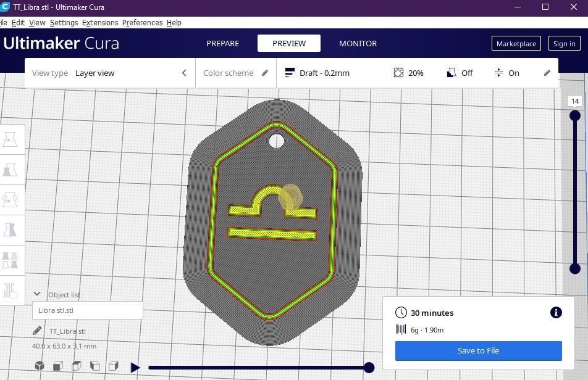This screenshot has height=380, width=588.
Task: Click Save to File
Action: [x=478, y=351]
